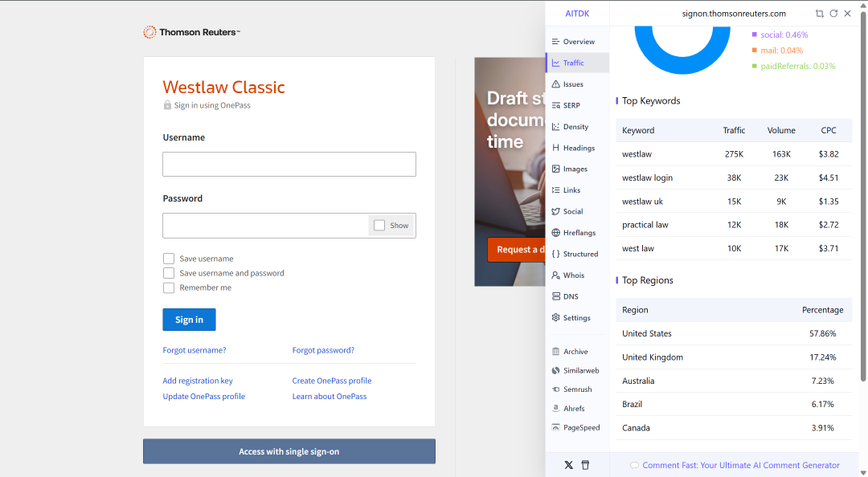Screen dimensions: 868x477
Task: Click the green paidReferrals legend swatch
Action: 754,67
